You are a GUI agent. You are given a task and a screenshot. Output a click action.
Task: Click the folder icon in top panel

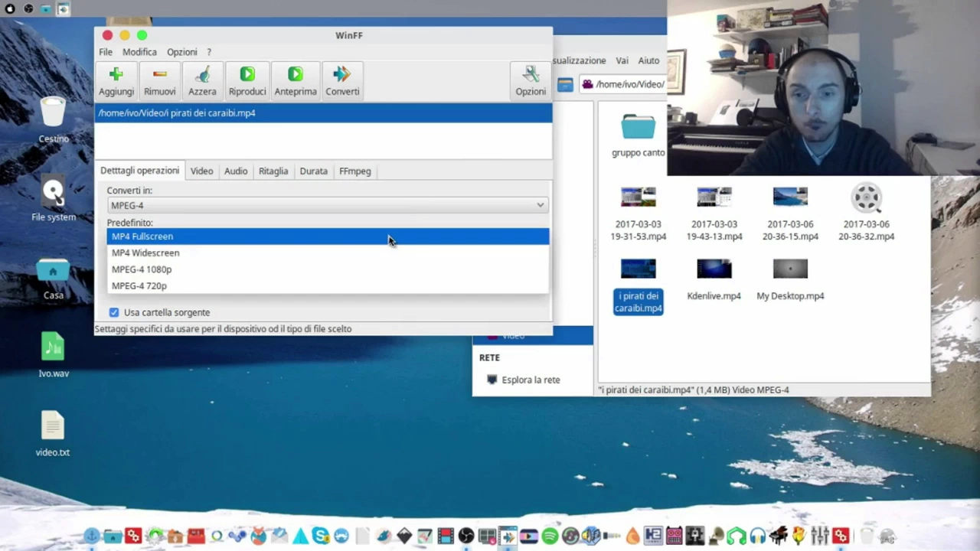click(46, 8)
